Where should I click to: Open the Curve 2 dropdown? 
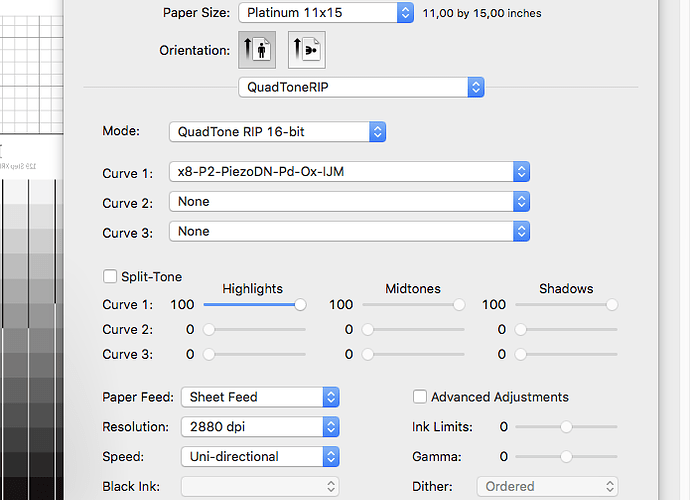click(x=349, y=202)
